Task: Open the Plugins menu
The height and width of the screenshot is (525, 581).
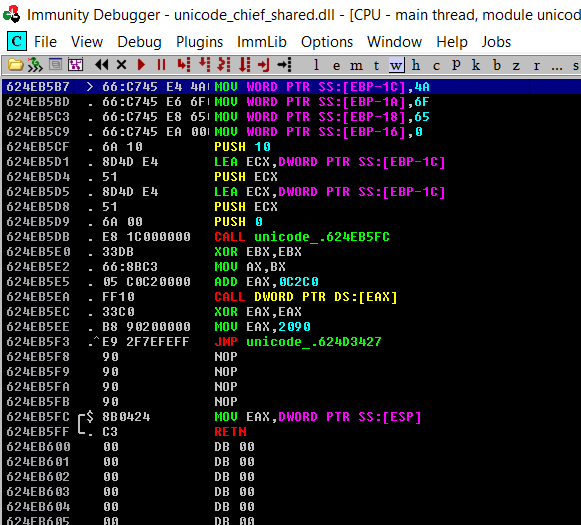Action: point(199,42)
